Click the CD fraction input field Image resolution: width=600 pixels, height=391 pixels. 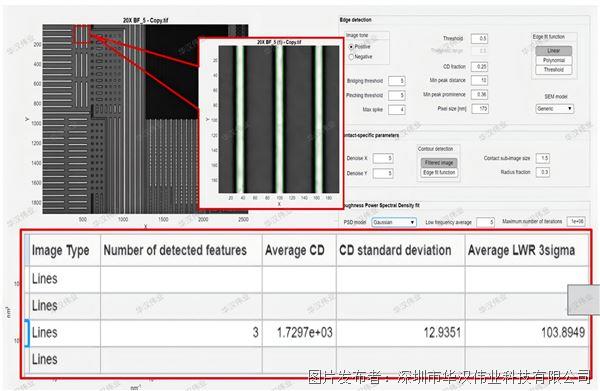click(x=479, y=67)
